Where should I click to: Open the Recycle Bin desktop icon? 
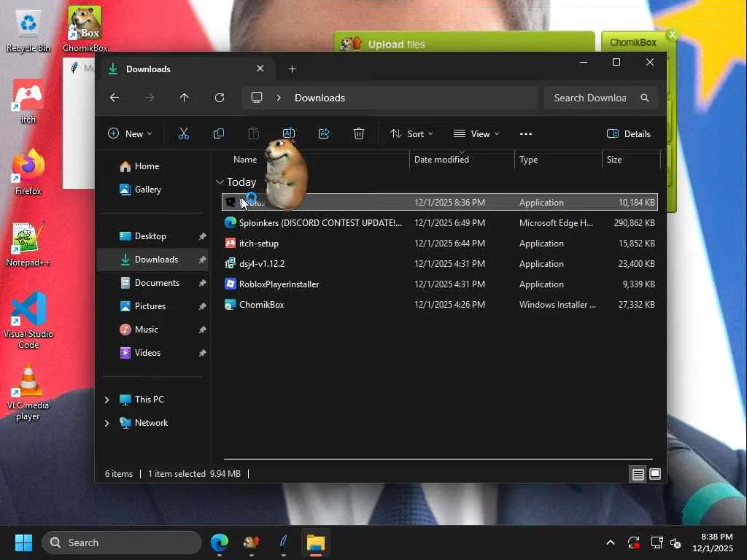click(x=28, y=31)
